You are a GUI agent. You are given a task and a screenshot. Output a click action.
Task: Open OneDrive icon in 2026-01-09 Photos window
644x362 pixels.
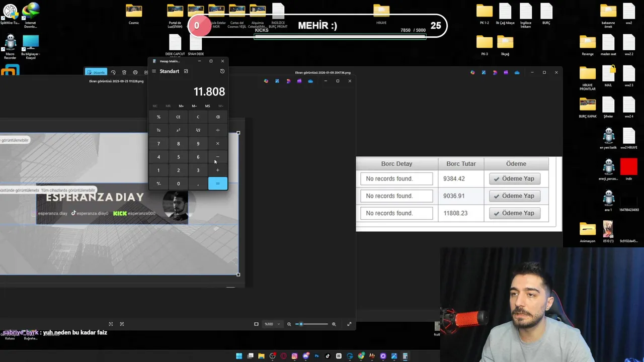(517, 72)
